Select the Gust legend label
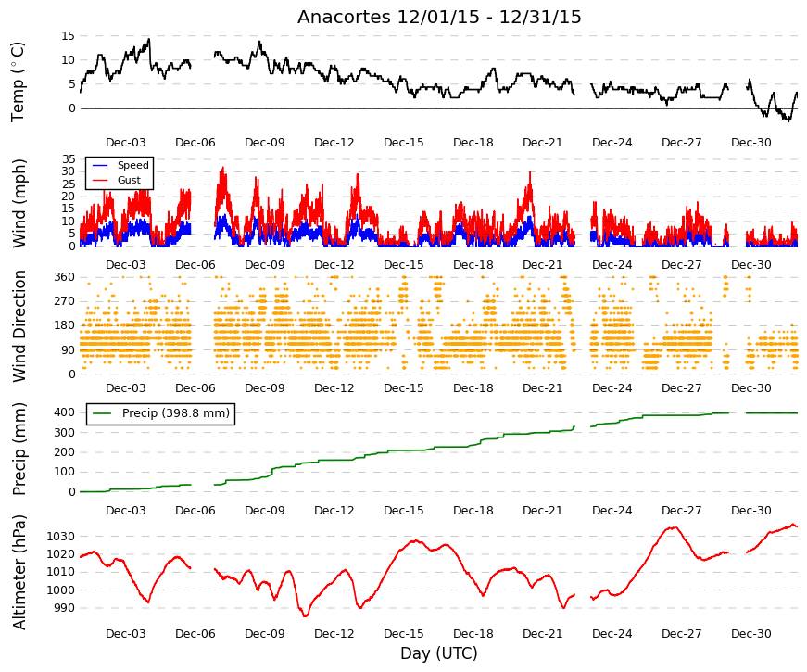The width and height of the screenshot is (807, 672). click(129, 180)
